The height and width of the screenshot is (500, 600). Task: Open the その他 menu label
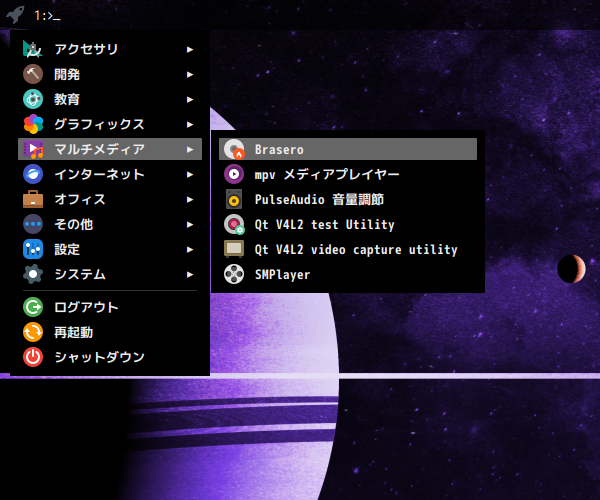point(73,224)
